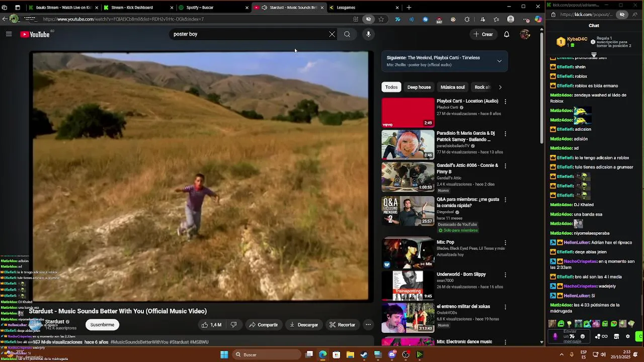This screenshot has height=362, width=644.
Task: Open the YouTube account avatar menu
Action: pos(525,34)
